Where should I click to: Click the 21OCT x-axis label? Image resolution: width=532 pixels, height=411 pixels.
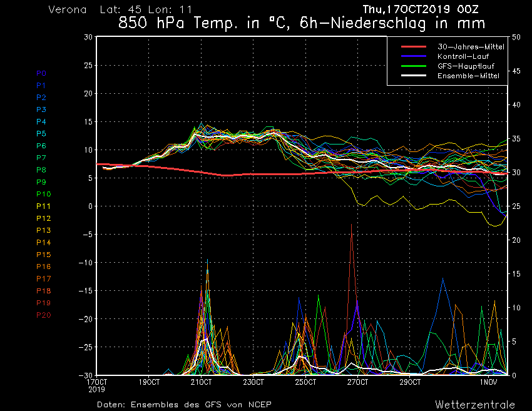[201, 382]
